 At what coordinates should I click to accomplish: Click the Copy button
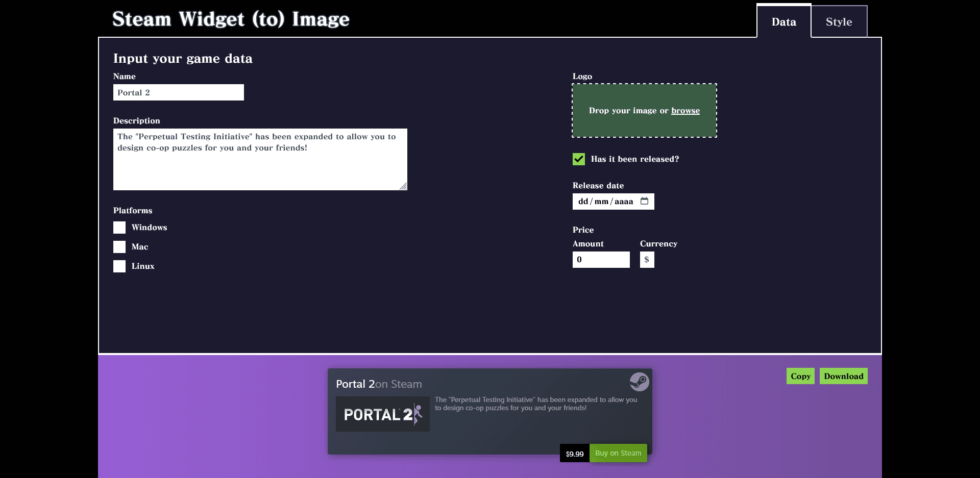pyautogui.click(x=800, y=376)
